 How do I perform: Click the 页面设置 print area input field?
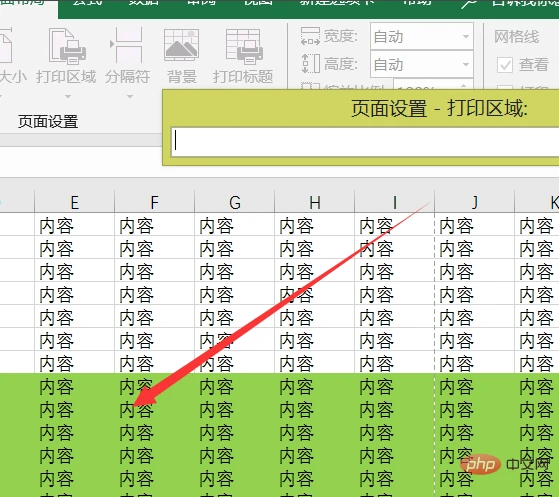pos(365,142)
